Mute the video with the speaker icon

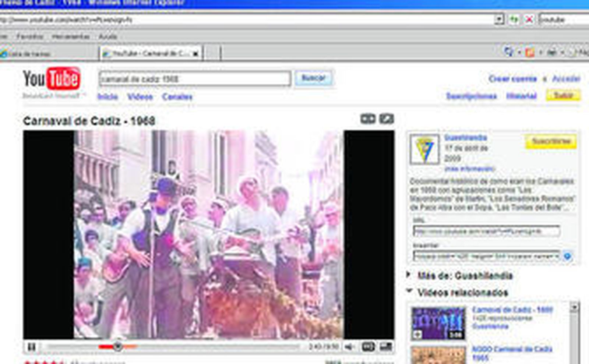click(x=349, y=347)
